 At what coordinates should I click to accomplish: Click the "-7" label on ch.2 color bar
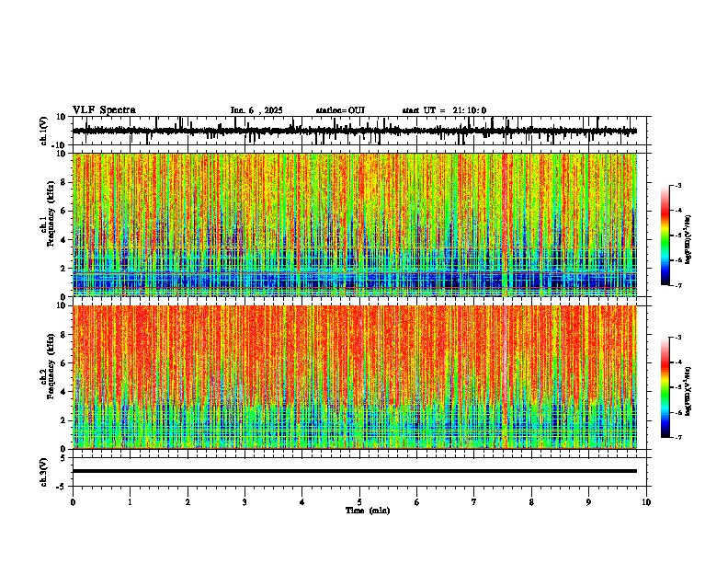click(677, 437)
